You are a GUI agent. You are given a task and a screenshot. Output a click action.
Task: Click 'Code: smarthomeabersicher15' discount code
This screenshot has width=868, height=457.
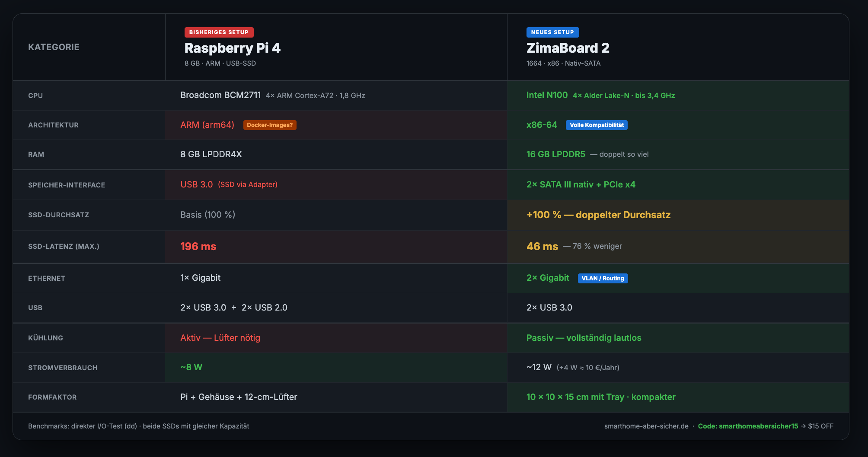[x=748, y=426]
